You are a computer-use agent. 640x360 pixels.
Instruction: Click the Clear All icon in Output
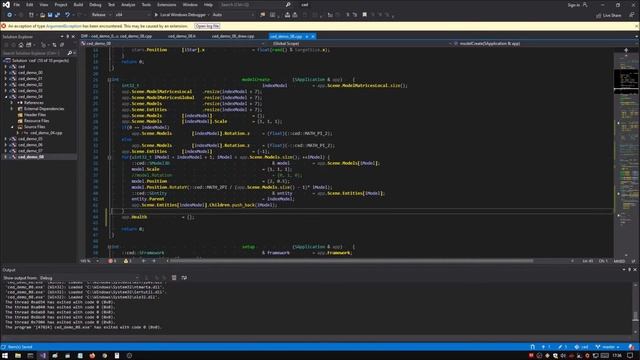[x=174, y=278]
